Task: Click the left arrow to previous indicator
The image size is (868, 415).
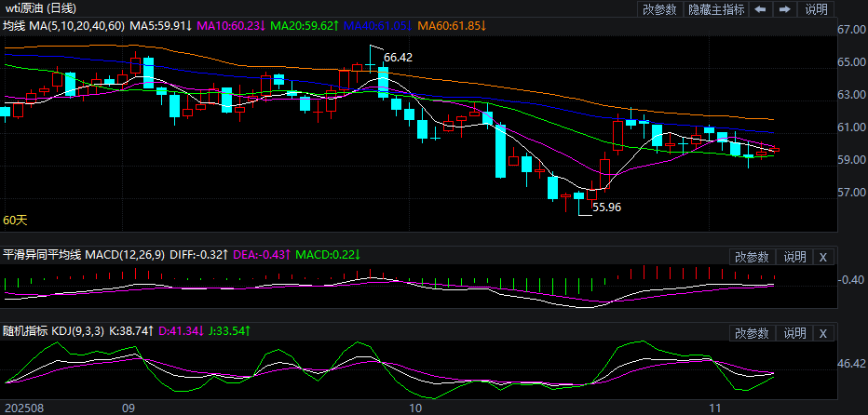Action: 761,9
